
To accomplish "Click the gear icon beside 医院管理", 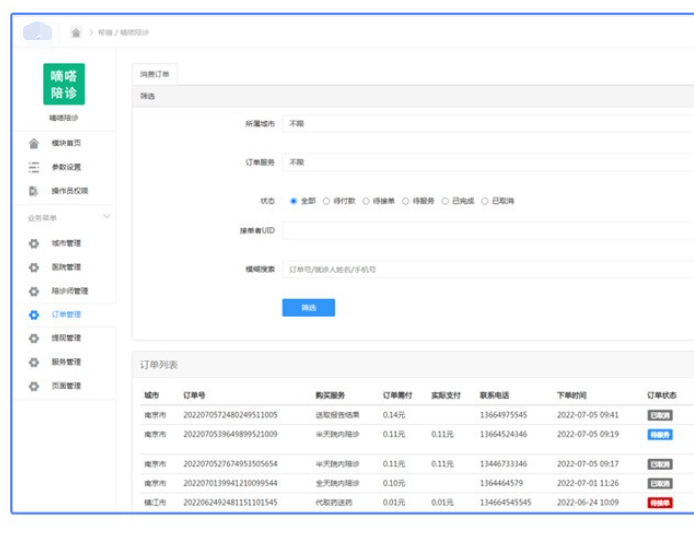I will tap(34, 268).
